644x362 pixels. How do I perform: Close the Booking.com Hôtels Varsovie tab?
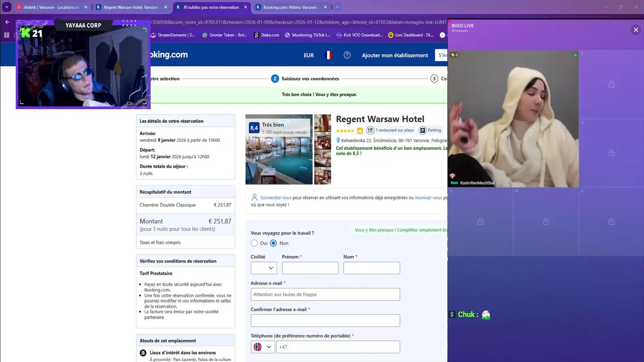coord(325,7)
